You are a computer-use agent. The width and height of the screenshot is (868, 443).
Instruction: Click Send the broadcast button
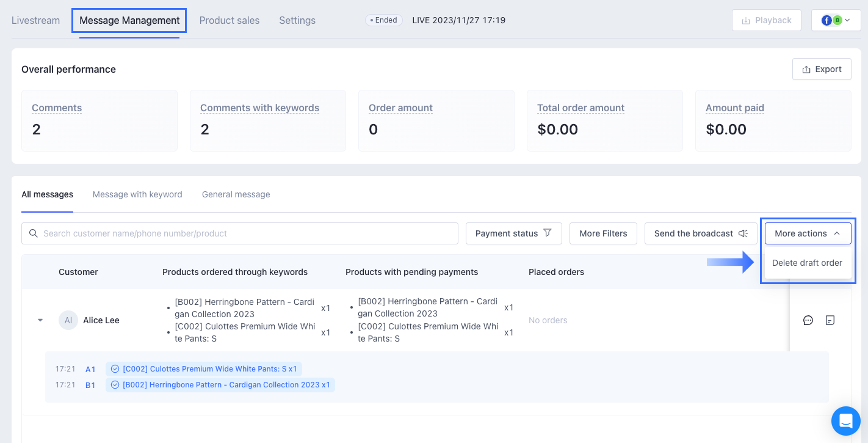coord(700,233)
